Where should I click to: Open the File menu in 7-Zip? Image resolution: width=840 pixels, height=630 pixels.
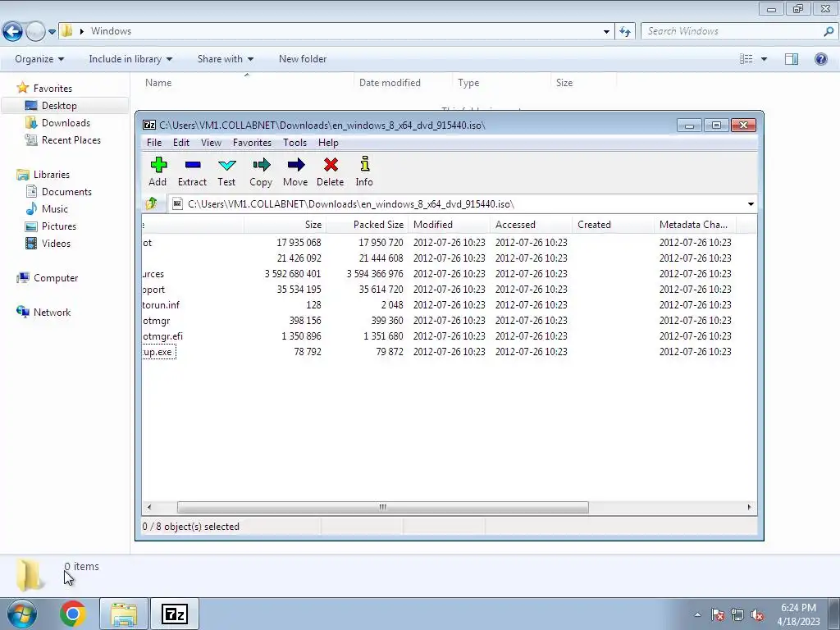153,143
